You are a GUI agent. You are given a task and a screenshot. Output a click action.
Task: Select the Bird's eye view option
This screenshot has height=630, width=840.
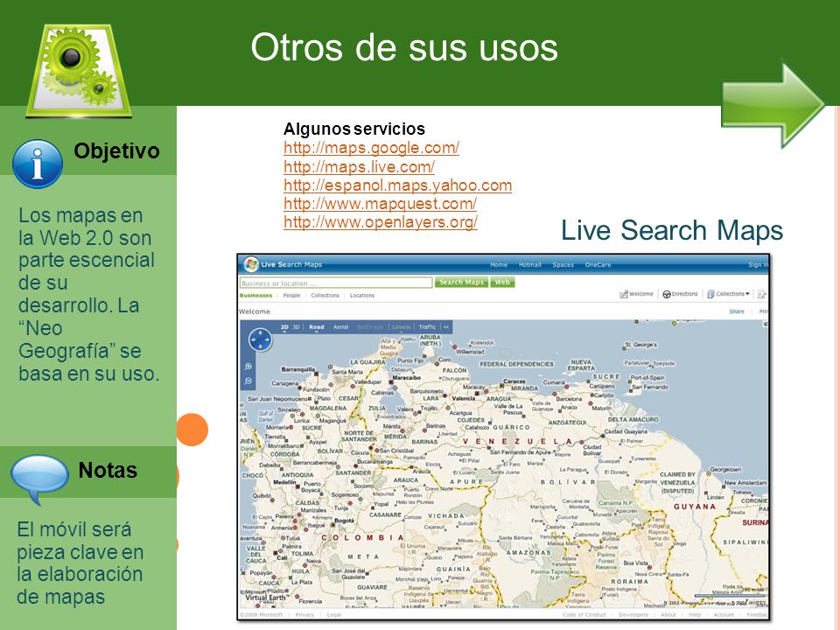click(x=370, y=326)
